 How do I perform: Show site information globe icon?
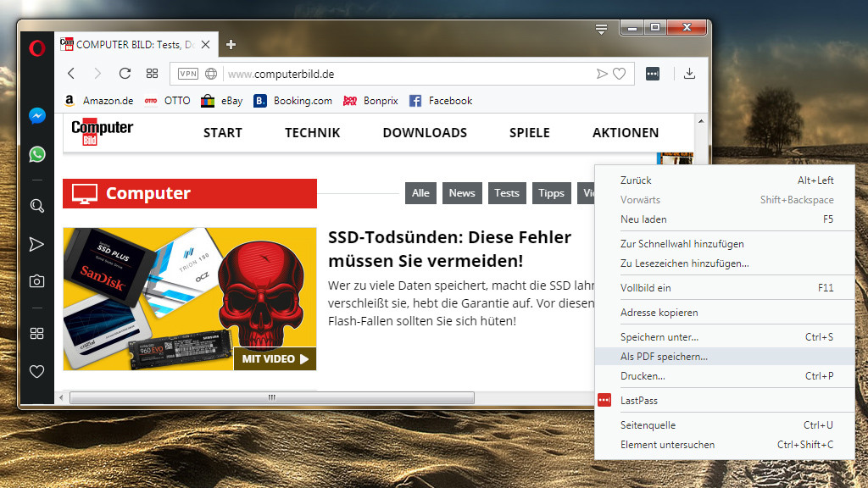tap(211, 74)
